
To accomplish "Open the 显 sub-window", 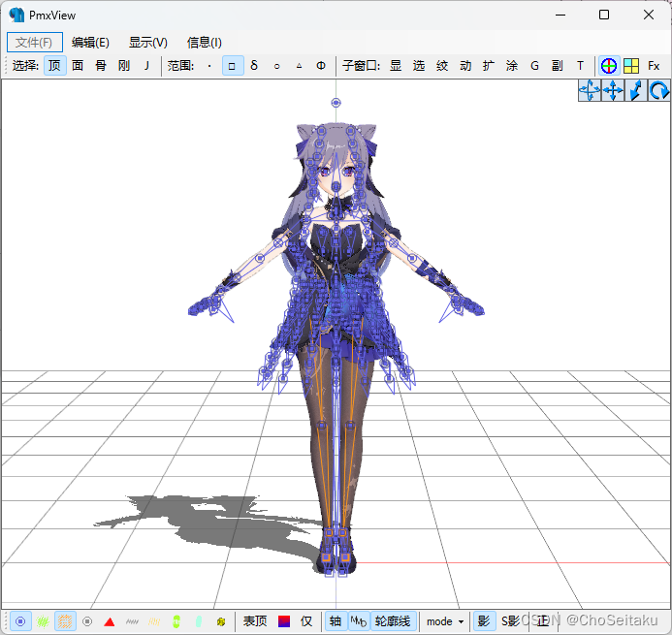I will (x=396, y=66).
